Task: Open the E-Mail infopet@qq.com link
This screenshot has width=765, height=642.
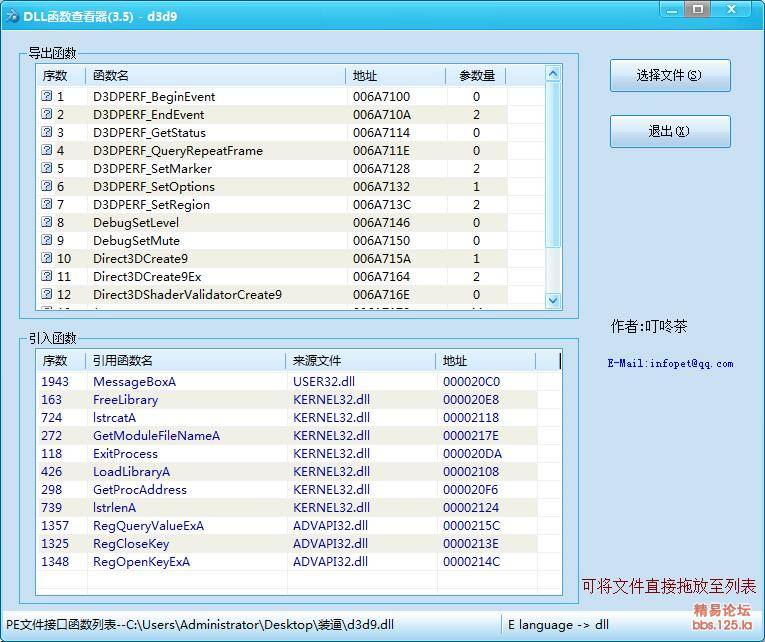Action: click(670, 363)
